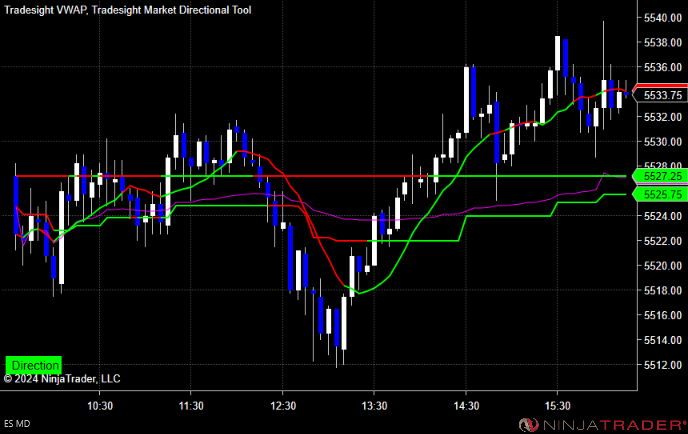Click the 5522.00 price axis label

click(663, 241)
